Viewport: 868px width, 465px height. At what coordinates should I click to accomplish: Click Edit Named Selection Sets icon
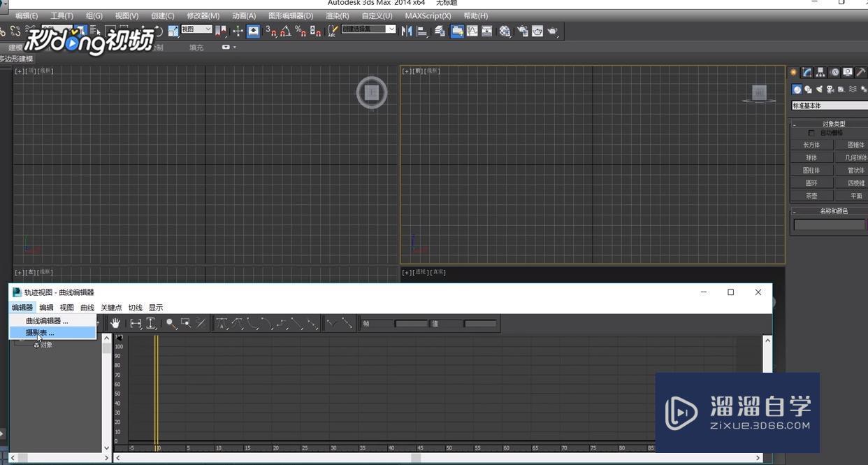pos(333,31)
